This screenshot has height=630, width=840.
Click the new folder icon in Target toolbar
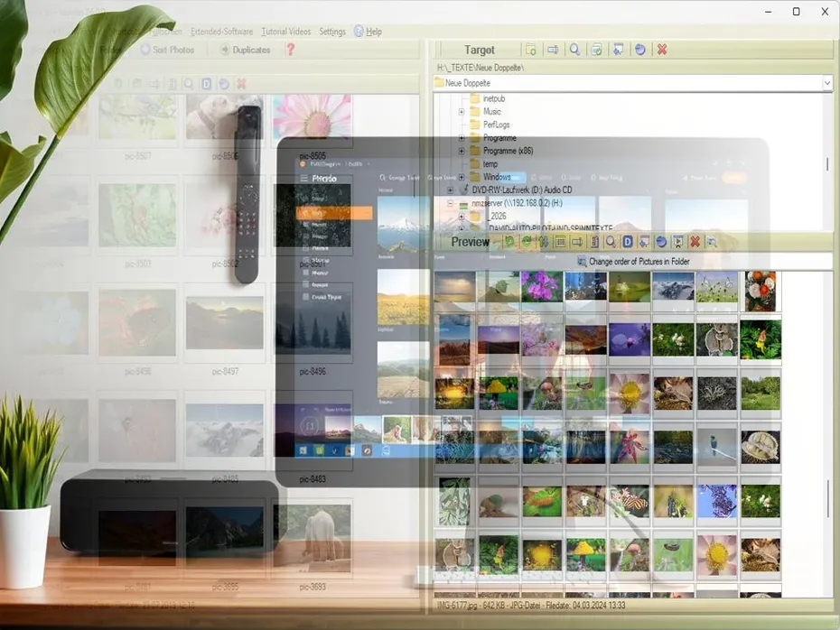(532, 50)
